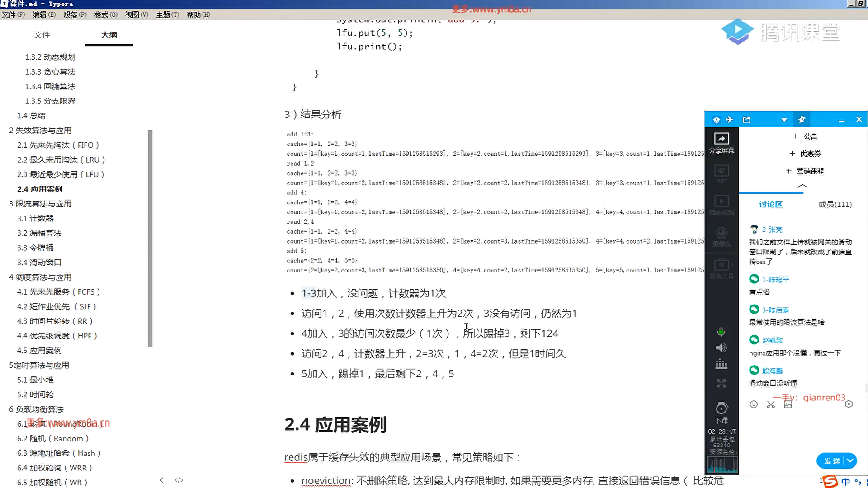Toggle the microphone in classroom panel
The height and width of the screenshot is (488, 868).
click(722, 332)
